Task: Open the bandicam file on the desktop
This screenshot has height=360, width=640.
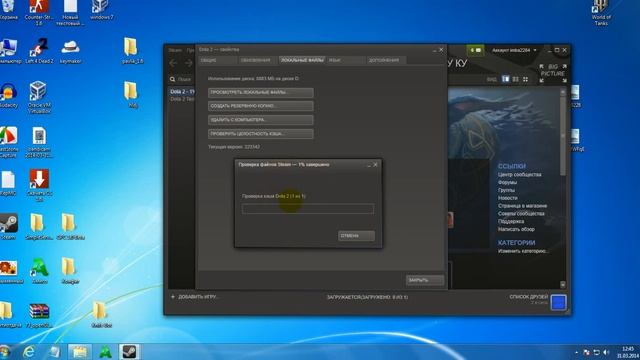Action: [x=39, y=142]
